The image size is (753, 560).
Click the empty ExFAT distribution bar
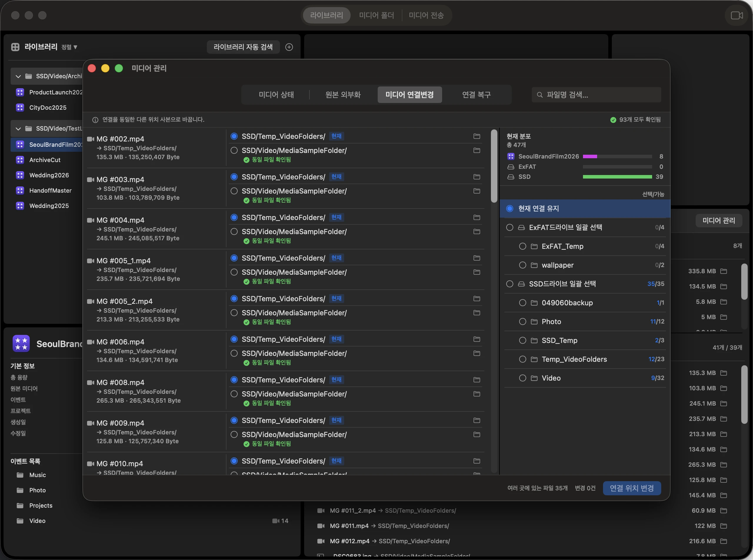[617, 167]
